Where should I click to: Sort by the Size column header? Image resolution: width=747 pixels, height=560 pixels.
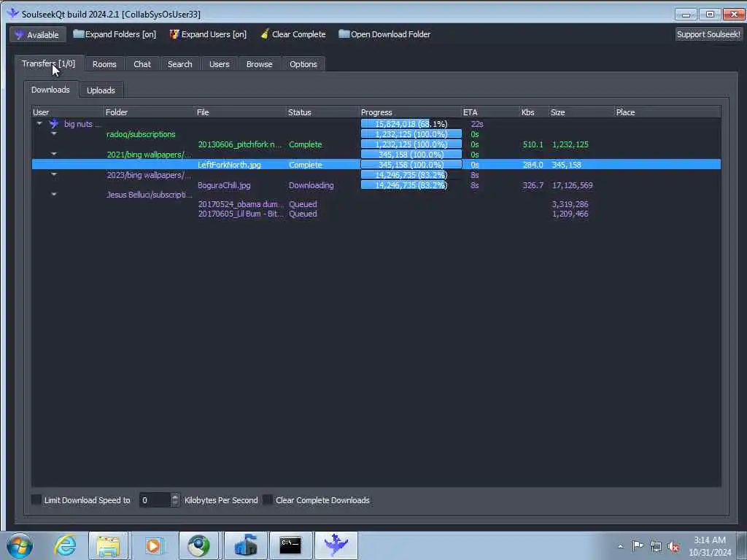click(581, 112)
